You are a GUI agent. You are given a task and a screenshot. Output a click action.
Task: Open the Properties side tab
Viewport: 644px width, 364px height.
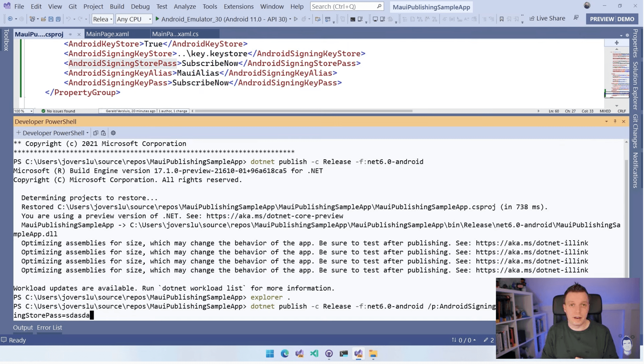click(635, 43)
